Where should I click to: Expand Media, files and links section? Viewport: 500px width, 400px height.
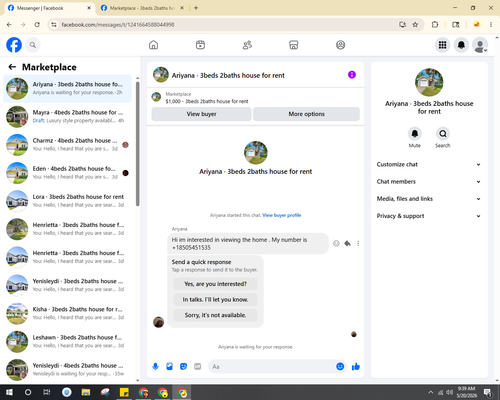coord(429,199)
